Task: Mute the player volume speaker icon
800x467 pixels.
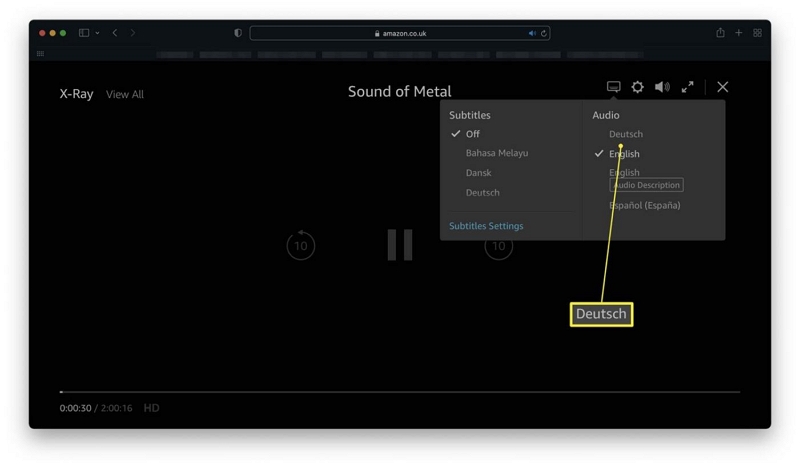Action: [662, 87]
